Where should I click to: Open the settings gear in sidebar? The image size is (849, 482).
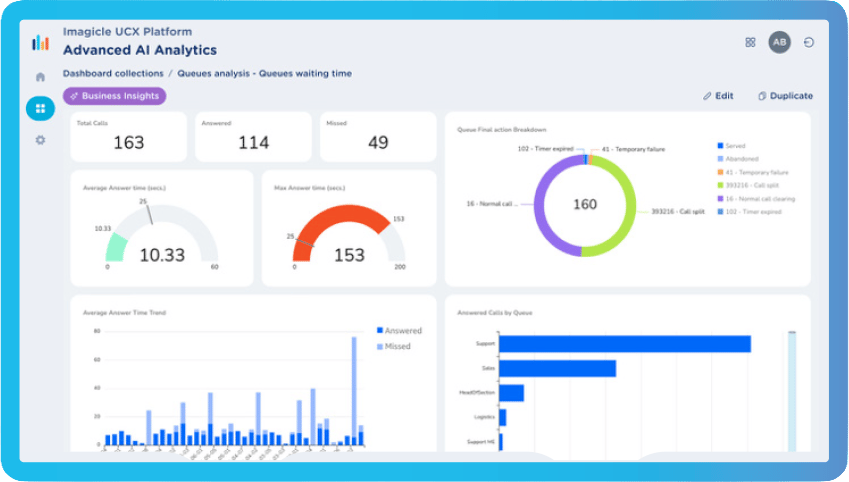[x=41, y=140]
